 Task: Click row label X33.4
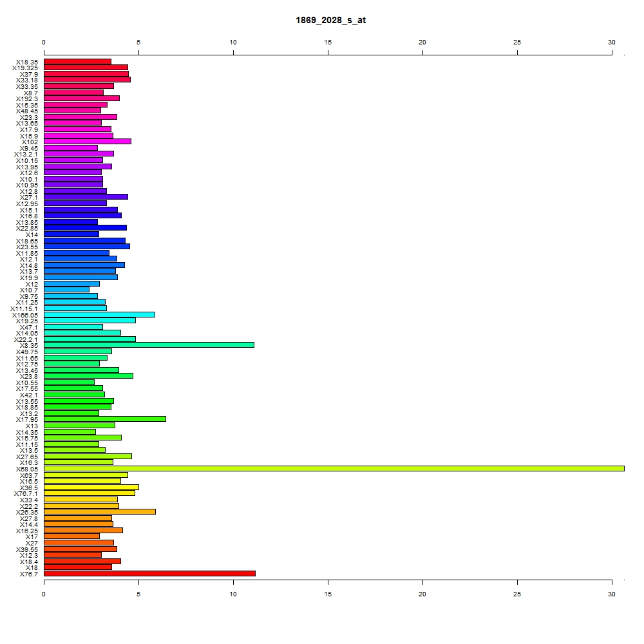pyautogui.click(x=29, y=500)
